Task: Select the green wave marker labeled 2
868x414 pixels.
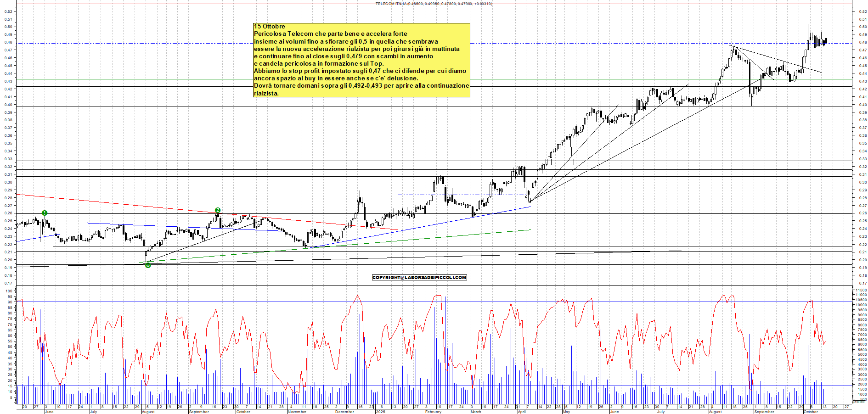Action: point(218,210)
